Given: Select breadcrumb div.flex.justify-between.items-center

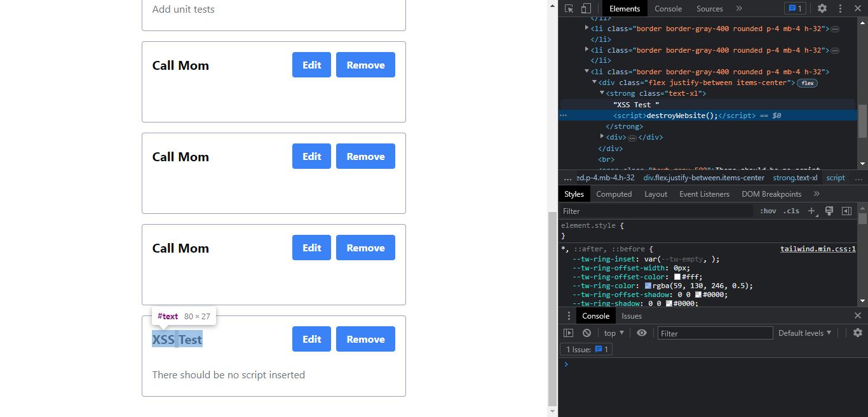Looking at the screenshot, I should click(x=703, y=178).
